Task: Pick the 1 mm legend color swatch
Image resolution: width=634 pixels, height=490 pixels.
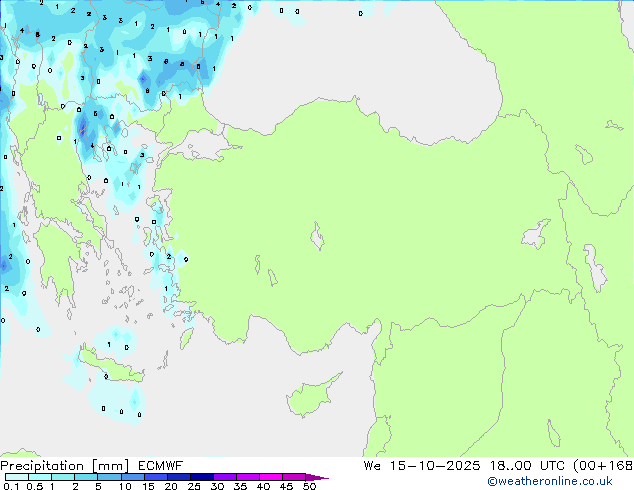Action: pyautogui.click(x=63, y=477)
